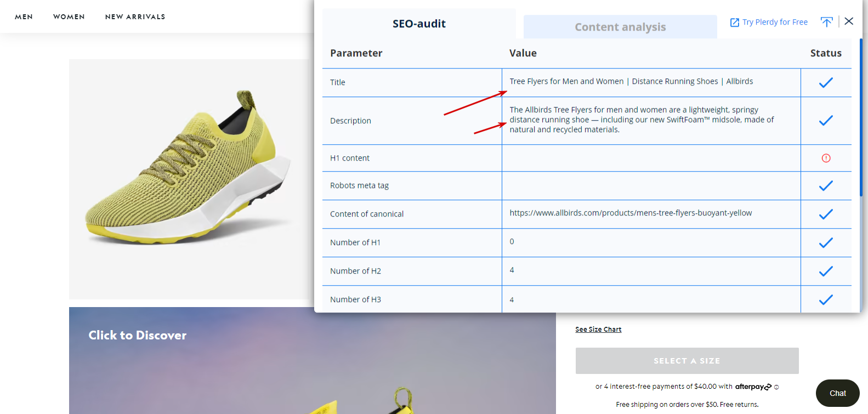This screenshot has width=868, height=414.
Task: Click the 'Parameter' column header
Action: point(356,53)
